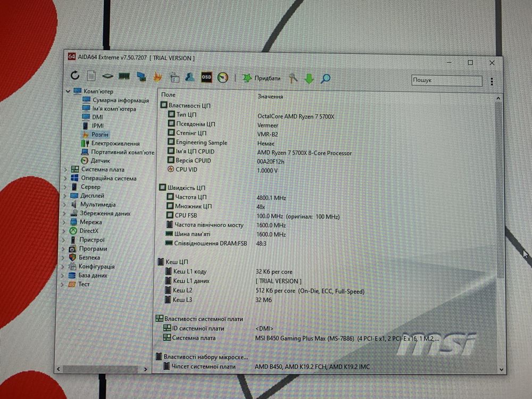532x399 pixels.
Task: Click the Refresh toolbar icon
Action: (x=75, y=75)
